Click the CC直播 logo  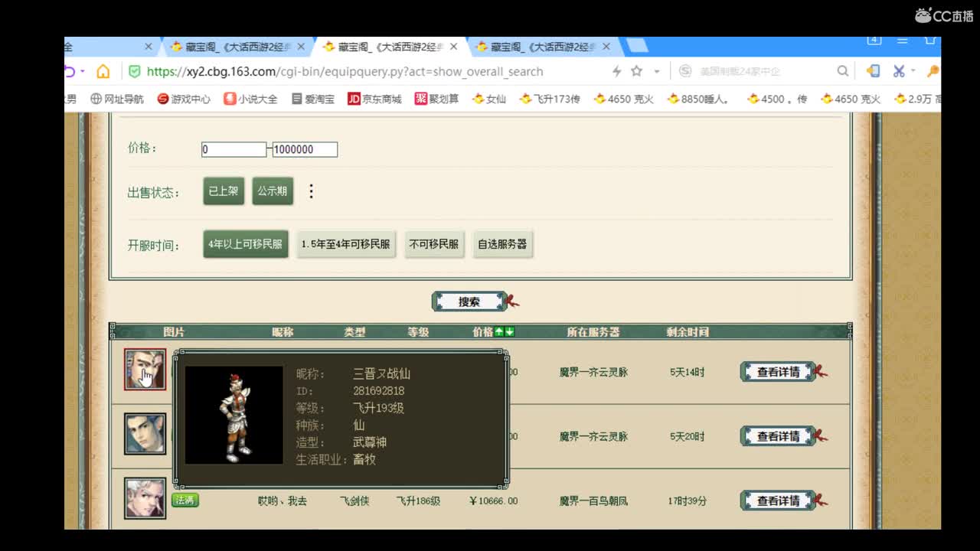click(x=944, y=15)
